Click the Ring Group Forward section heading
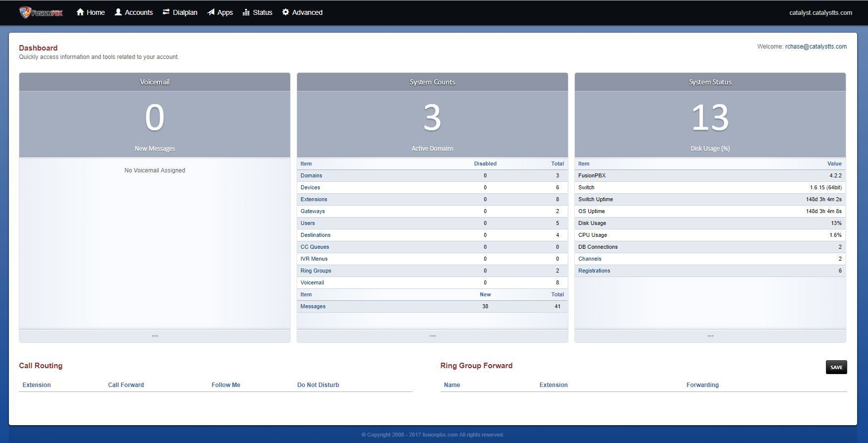Viewport: 868px width, 443px height. click(x=476, y=366)
